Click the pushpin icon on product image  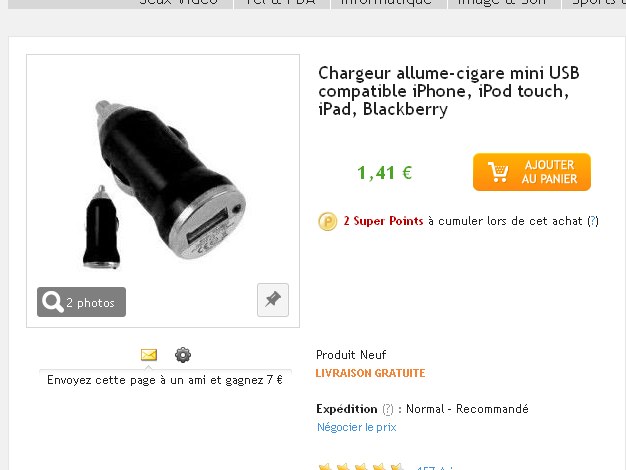(273, 300)
